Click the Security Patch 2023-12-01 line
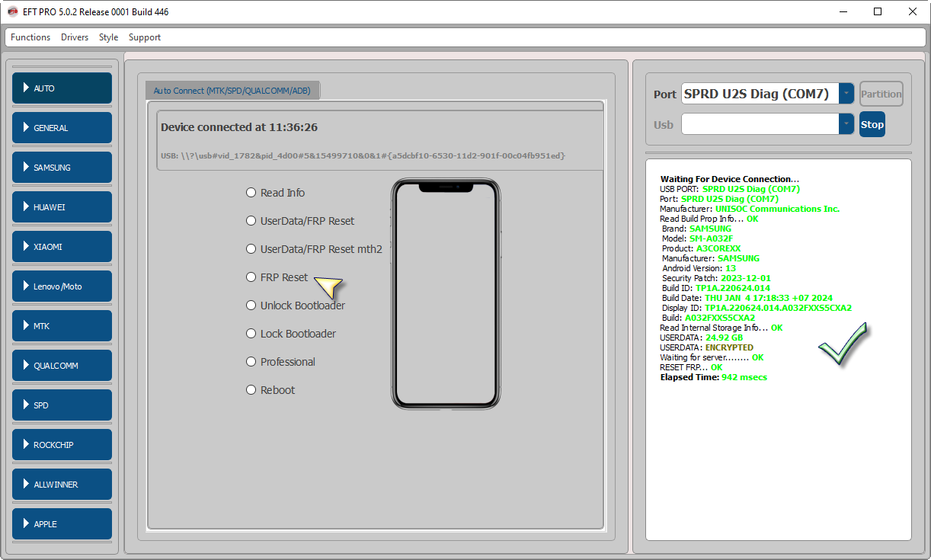Screen dimensions: 931x560 click(716, 278)
